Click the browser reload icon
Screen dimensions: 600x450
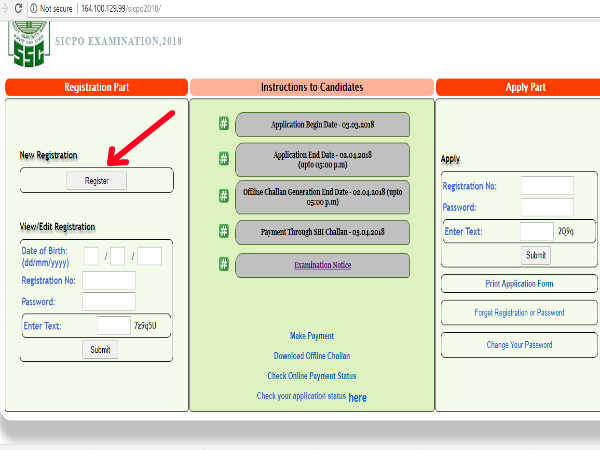pos(18,8)
